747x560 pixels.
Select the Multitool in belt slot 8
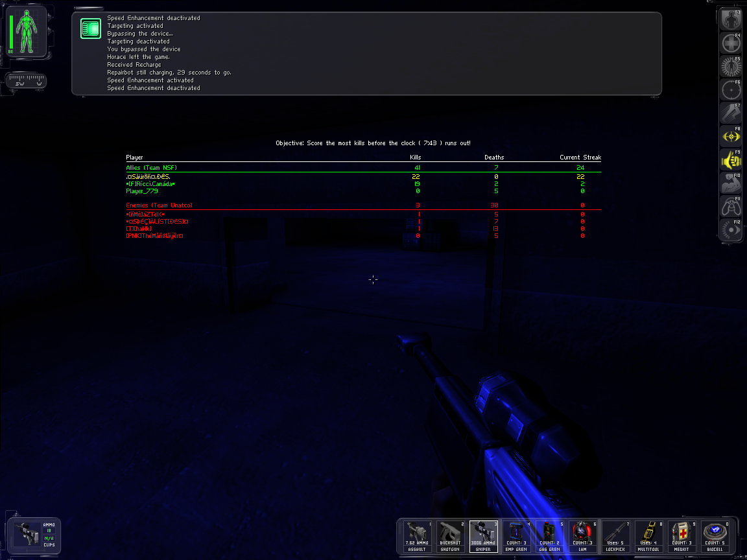pyautogui.click(x=649, y=536)
